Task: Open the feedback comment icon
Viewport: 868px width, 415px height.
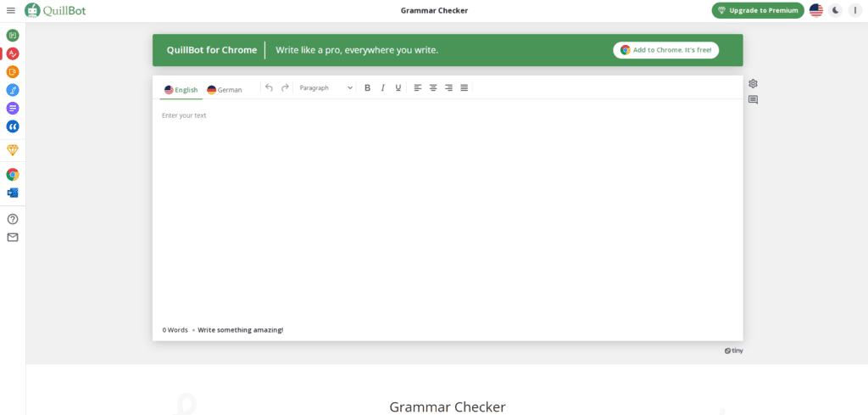Action: tap(753, 100)
